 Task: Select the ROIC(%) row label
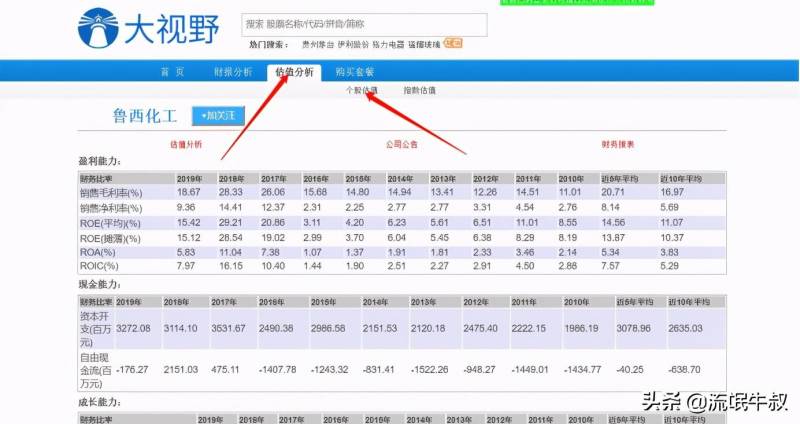[99, 266]
